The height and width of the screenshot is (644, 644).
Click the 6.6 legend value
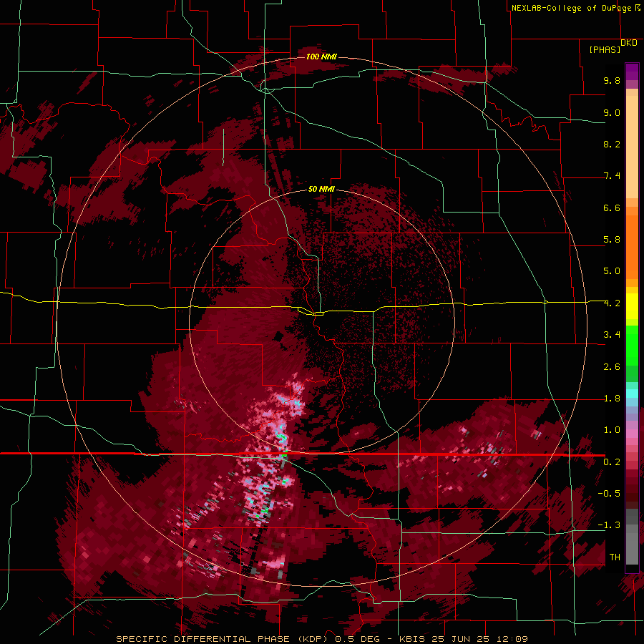tap(612, 208)
